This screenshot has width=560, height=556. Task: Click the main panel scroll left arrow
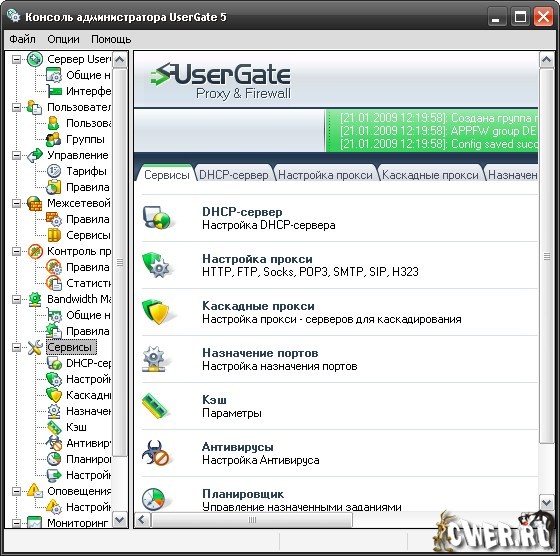point(142,520)
